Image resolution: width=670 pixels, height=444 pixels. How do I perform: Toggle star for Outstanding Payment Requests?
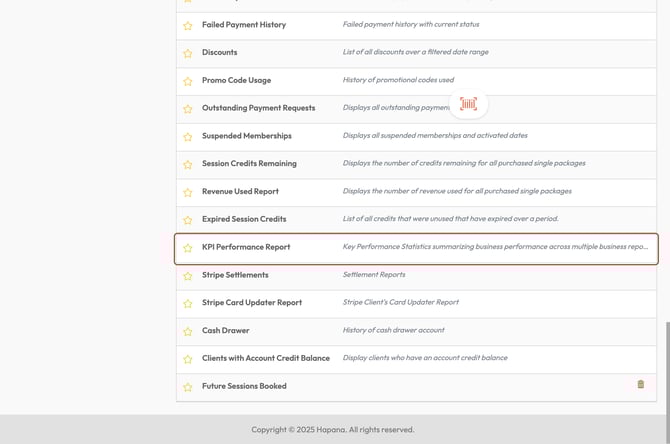(187, 109)
